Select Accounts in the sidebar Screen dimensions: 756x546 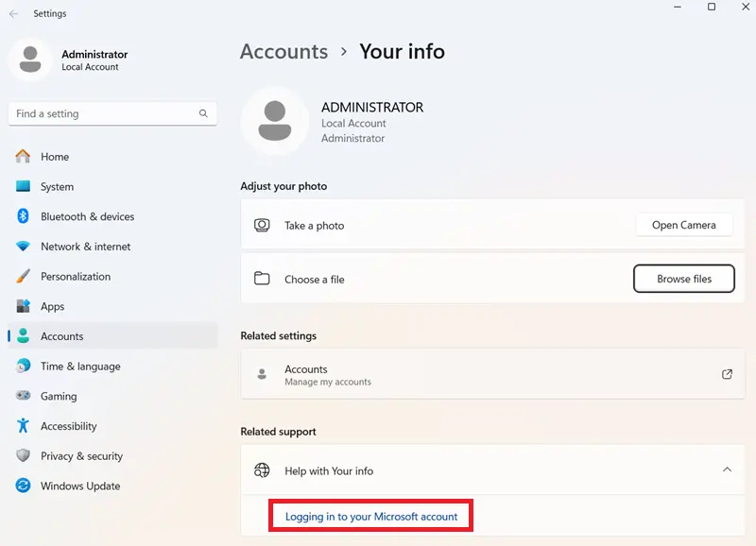point(62,335)
